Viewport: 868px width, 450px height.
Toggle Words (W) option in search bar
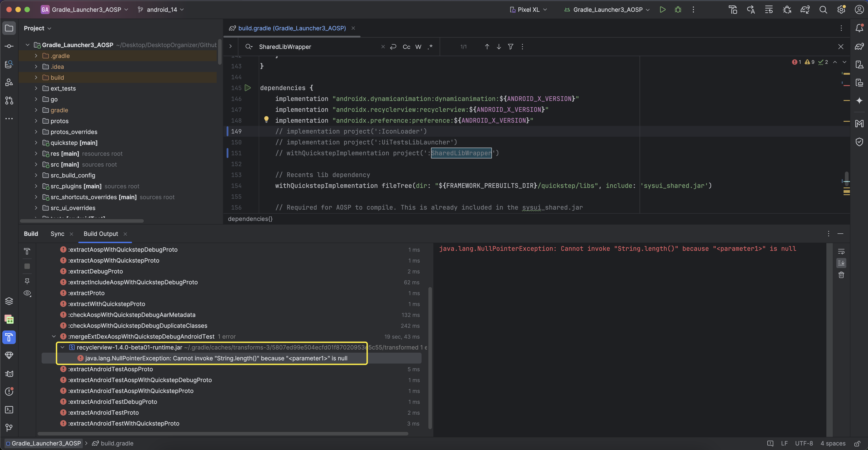(x=418, y=47)
